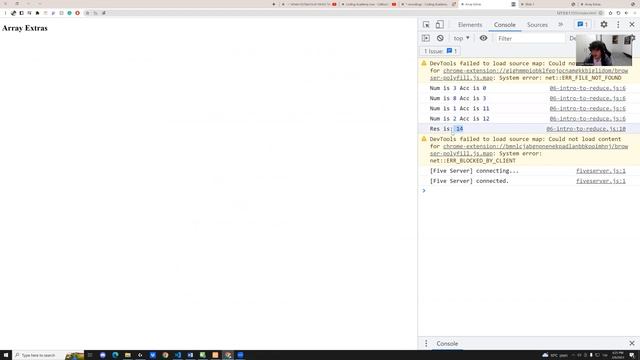Screen dimensions: 640x360
Task: Open DevTools settings gear
Action: (x=604, y=24)
